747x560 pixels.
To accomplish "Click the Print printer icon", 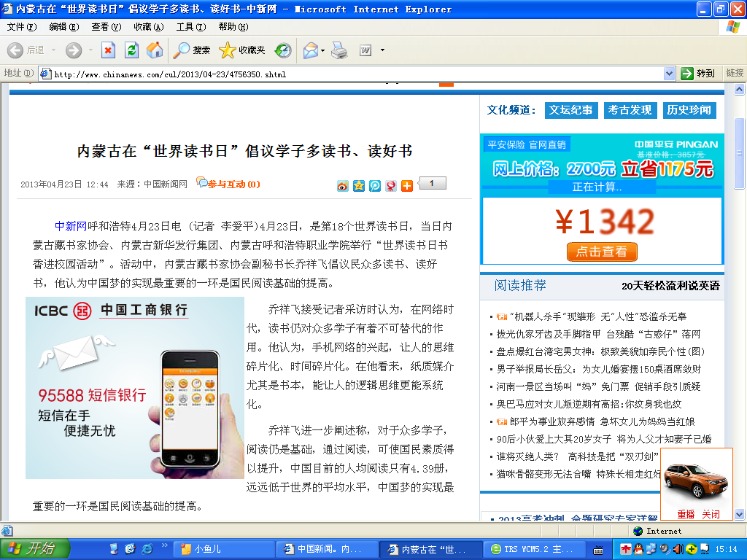I will tap(339, 50).
